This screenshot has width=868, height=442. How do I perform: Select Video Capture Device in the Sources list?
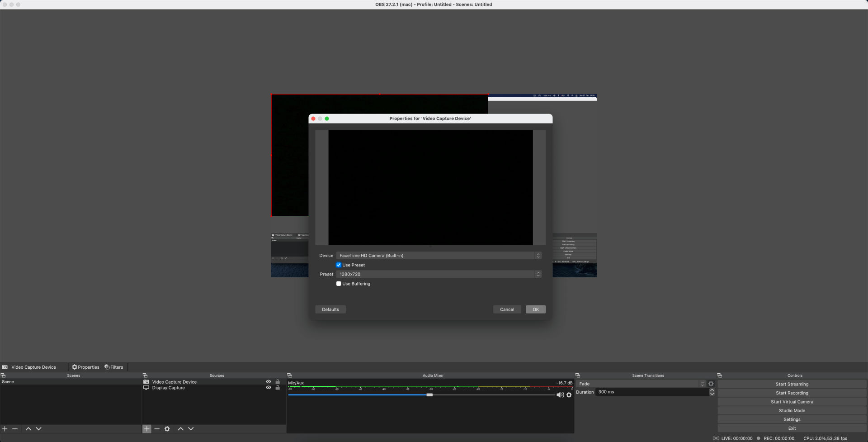(x=175, y=382)
